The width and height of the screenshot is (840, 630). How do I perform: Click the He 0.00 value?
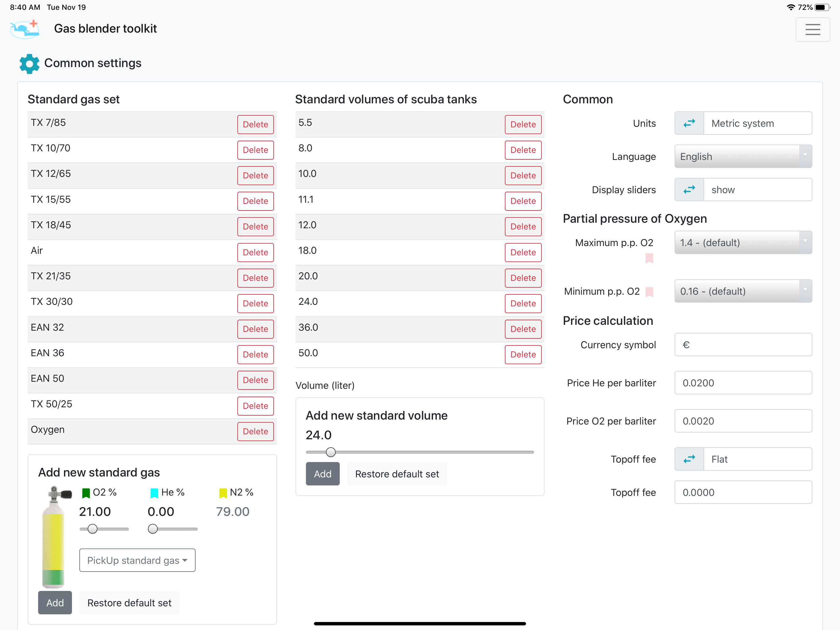tap(161, 512)
